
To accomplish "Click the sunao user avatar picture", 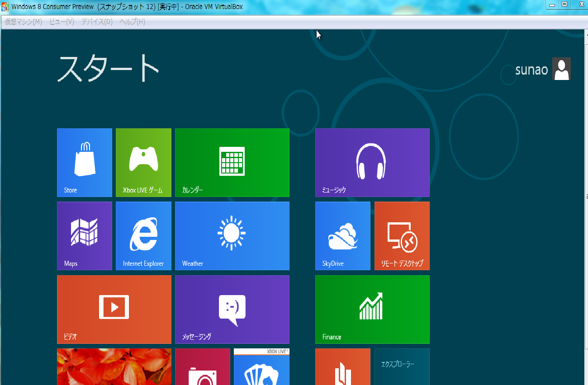I will [x=562, y=69].
